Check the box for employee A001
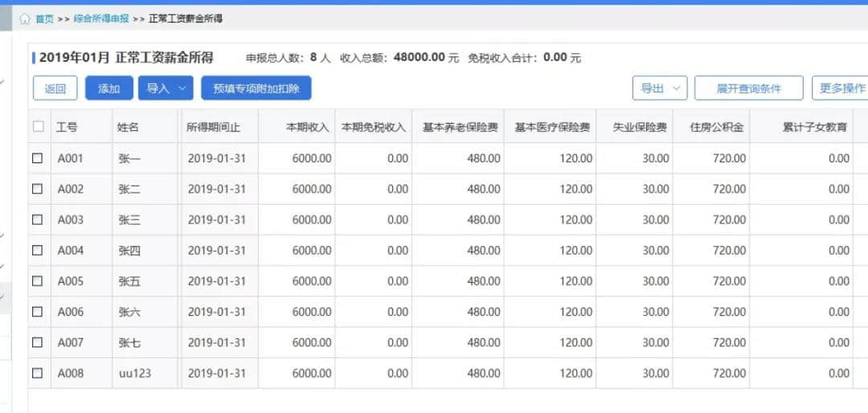The height and width of the screenshot is (413, 868). (x=38, y=158)
